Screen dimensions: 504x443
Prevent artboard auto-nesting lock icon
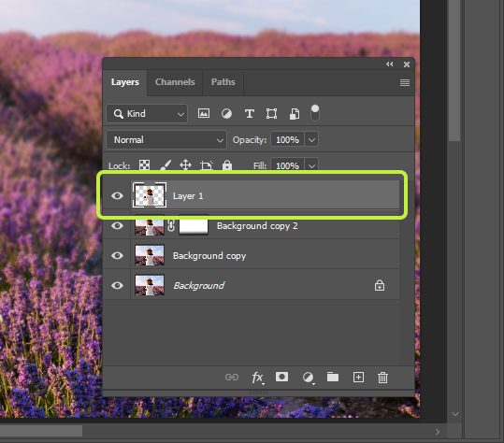click(206, 165)
